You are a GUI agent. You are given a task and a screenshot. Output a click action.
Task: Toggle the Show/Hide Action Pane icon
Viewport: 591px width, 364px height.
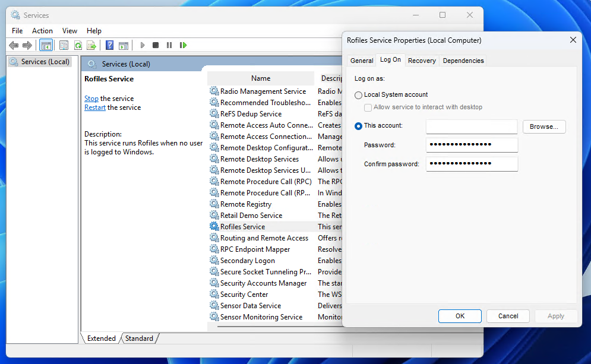click(124, 46)
